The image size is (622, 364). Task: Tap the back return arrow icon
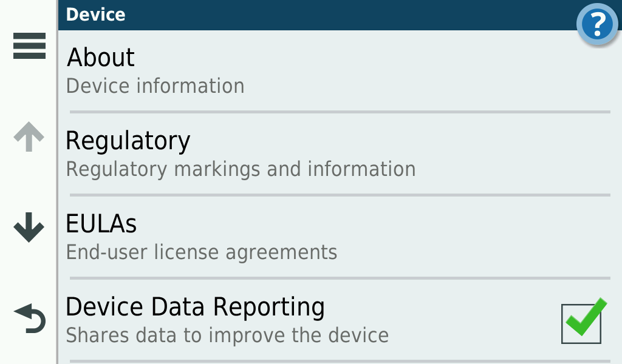(x=30, y=318)
